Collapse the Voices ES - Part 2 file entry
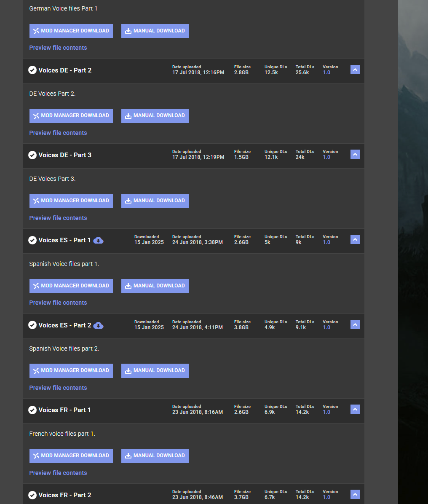 click(x=355, y=324)
